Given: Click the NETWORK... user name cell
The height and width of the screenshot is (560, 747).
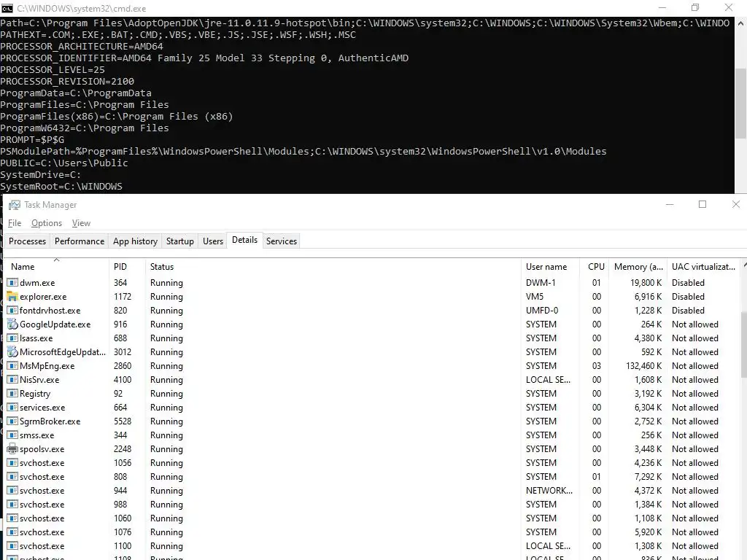Looking at the screenshot, I should [549, 491].
